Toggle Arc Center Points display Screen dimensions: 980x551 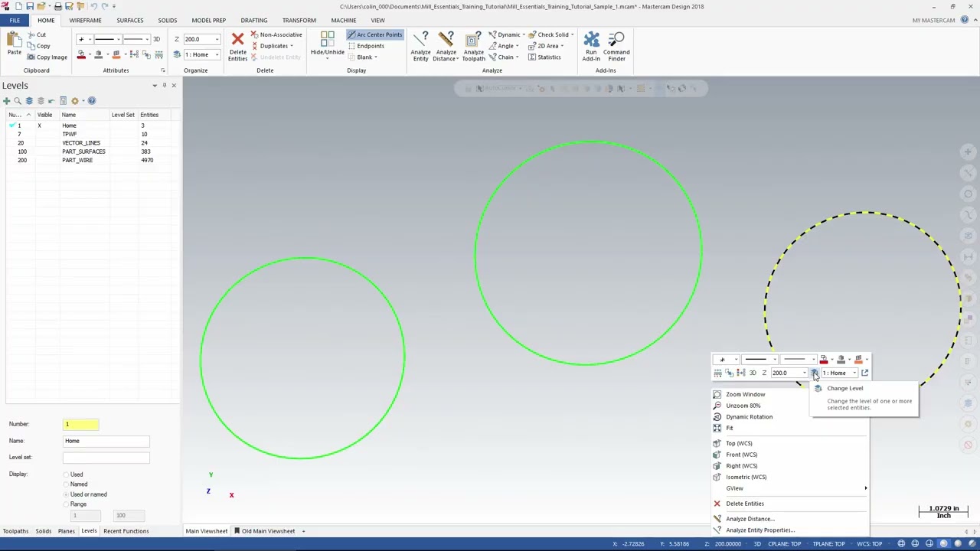(x=374, y=34)
